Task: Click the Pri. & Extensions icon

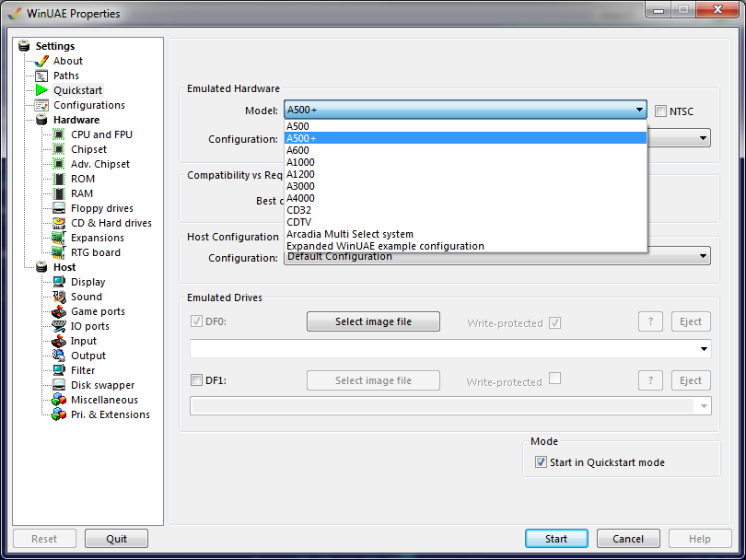Action: tap(59, 414)
